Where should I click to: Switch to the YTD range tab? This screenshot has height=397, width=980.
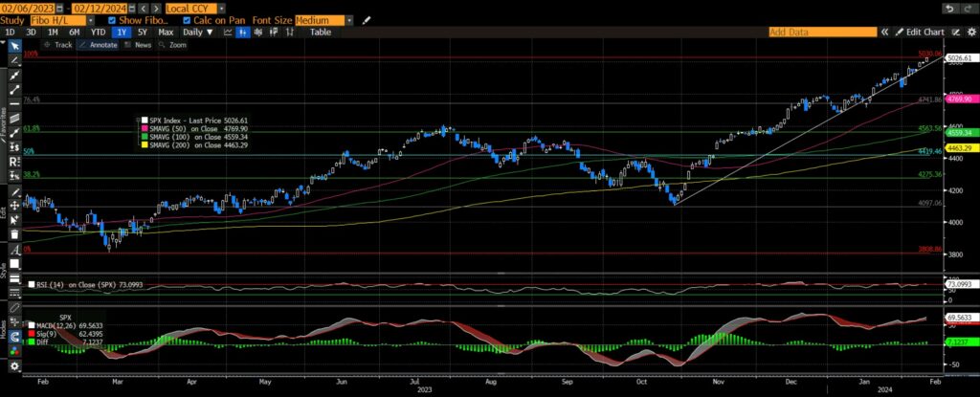tap(99, 32)
